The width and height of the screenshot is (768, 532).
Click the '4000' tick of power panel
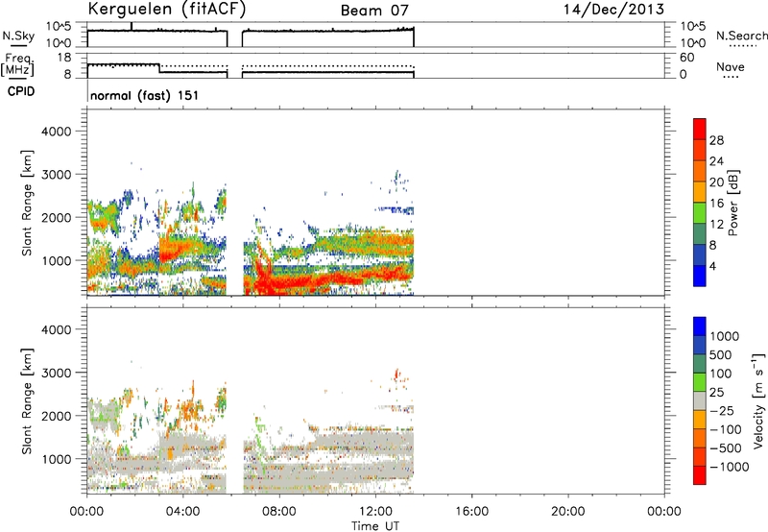[x=57, y=132]
